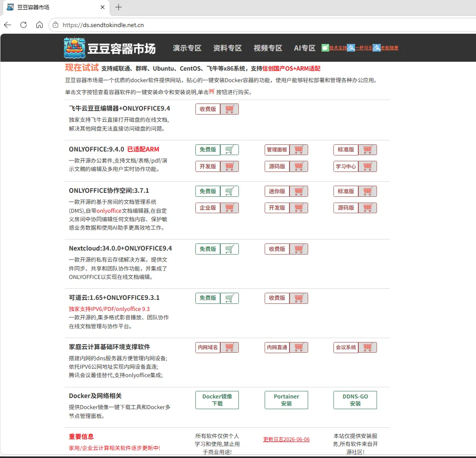
Task: Click the 内网直通 button
Action: pos(277,347)
